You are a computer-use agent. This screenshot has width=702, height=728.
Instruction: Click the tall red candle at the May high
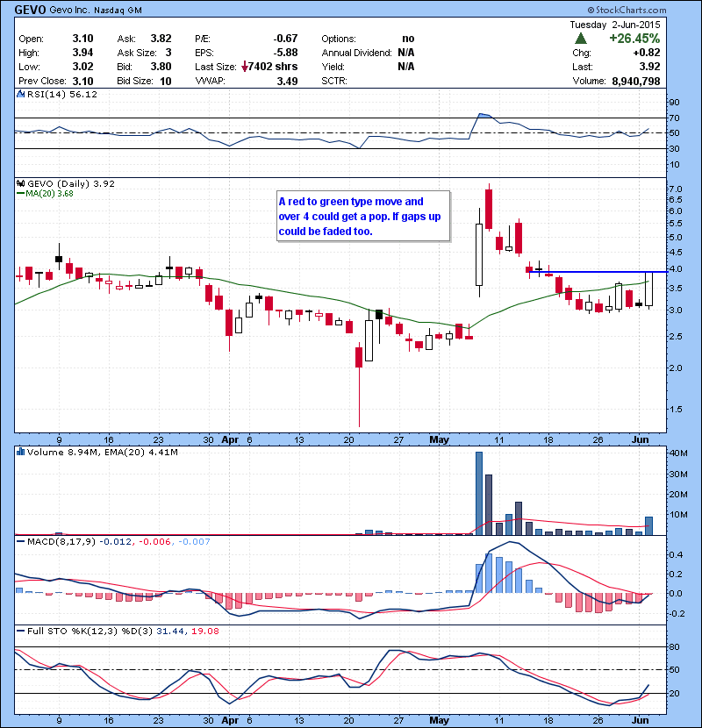[489, 207]
